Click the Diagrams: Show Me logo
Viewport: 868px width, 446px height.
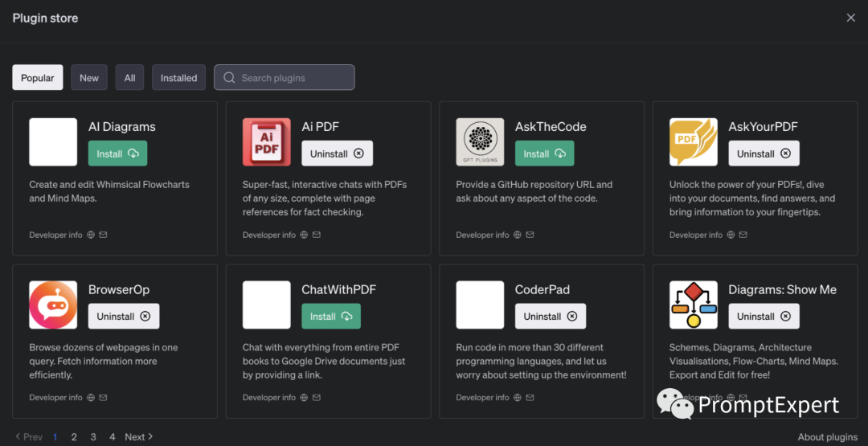[694, 305]
